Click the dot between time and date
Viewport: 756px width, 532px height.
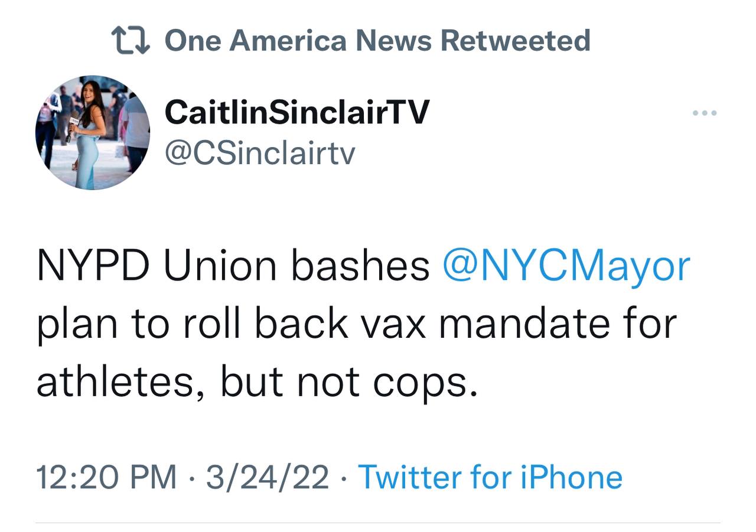pos(191,476)
